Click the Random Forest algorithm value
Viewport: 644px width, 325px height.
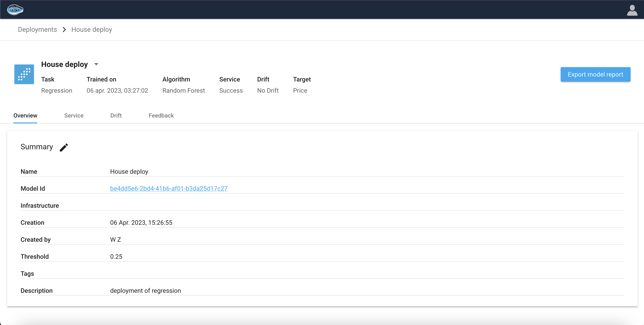tap(183, 90)
